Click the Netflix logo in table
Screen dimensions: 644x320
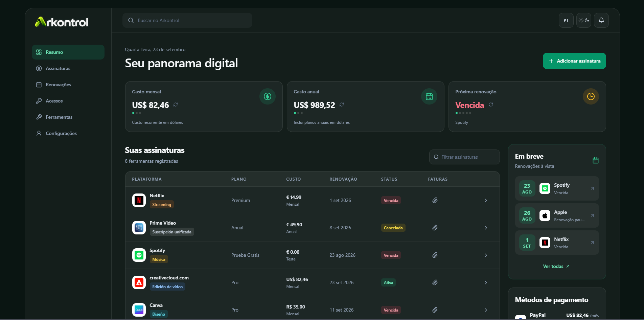click(x=139, y=200)
